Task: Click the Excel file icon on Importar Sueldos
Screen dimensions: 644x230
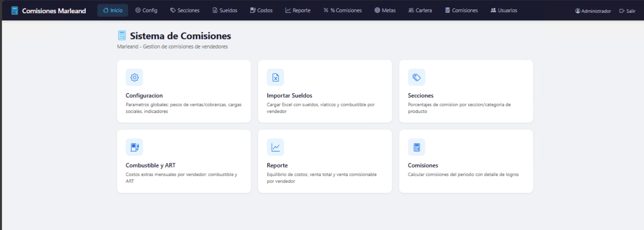Action: click(x=275, y=77)
